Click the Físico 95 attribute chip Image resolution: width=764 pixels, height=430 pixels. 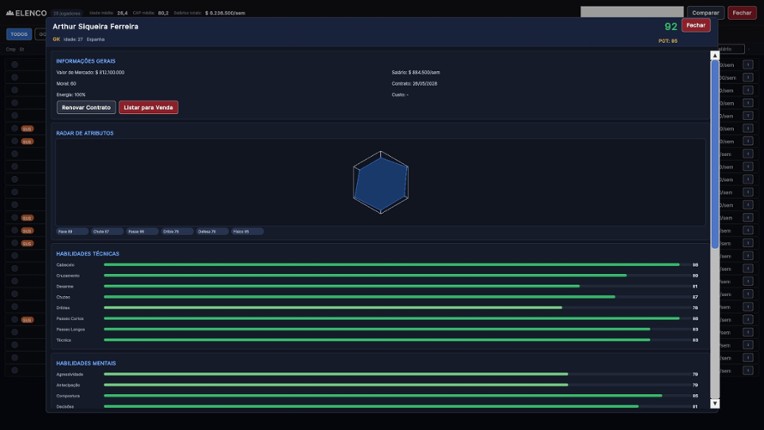pos(247,231)
